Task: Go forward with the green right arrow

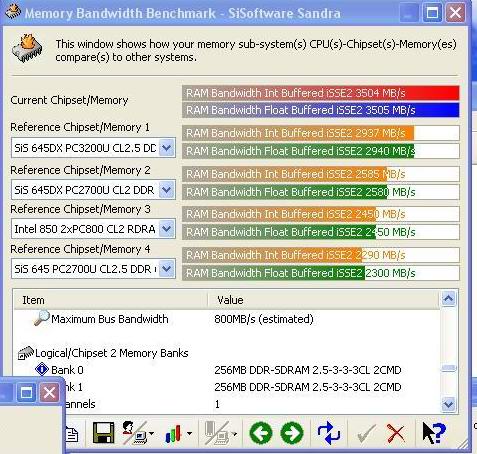Action: [x=292, y=433]
